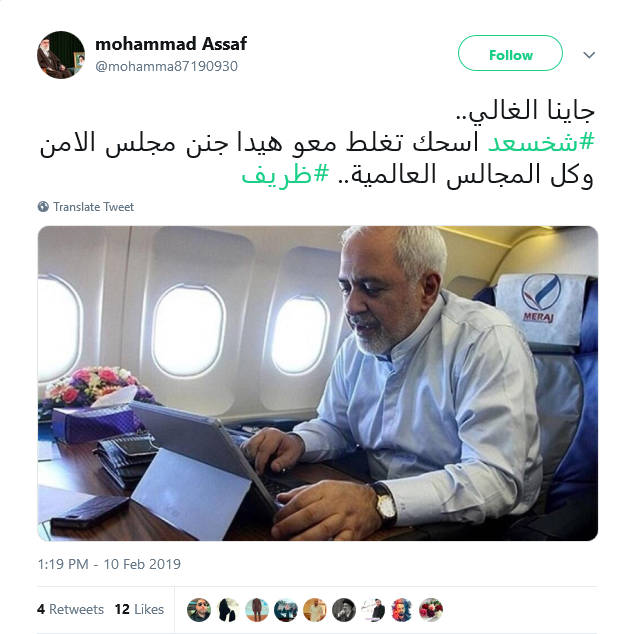The image size is (633, 634).
Task: View the 4 Retweets list
Action: coord(70,609)
